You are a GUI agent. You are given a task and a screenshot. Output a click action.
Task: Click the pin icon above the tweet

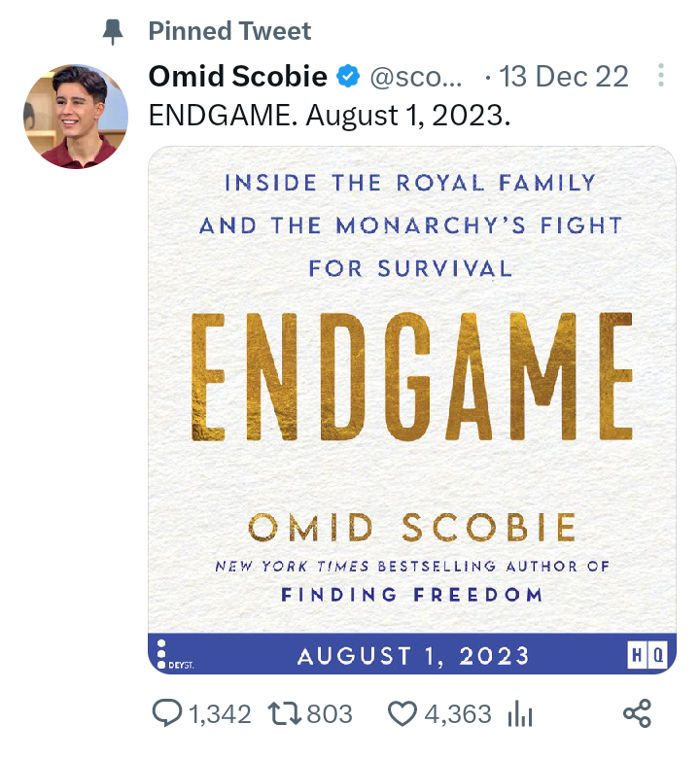114,31
